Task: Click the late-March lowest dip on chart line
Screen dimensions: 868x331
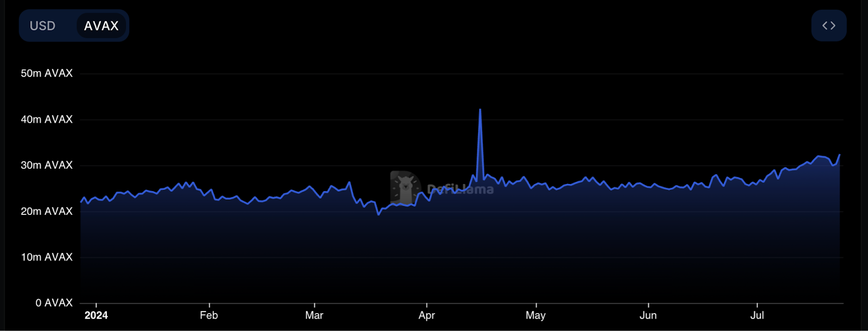Action: (x=379, y=214)
